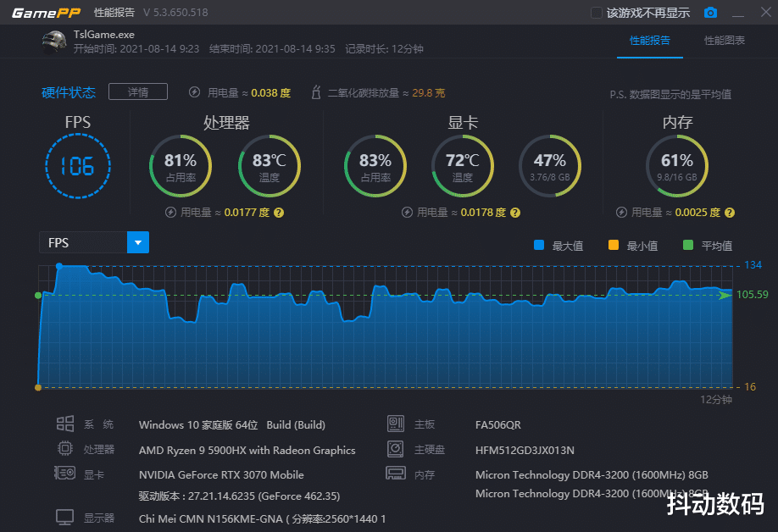Click the 'NVIDIA GeForce RTX 3070 Mobile' text

pos(221,475)
